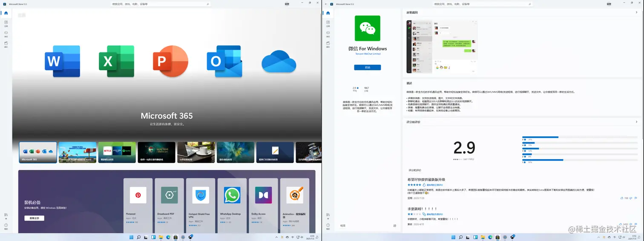Open Help (帮助) in the WeChat window sidebar
Screen dimensions: 644x241
click(328, 226)
